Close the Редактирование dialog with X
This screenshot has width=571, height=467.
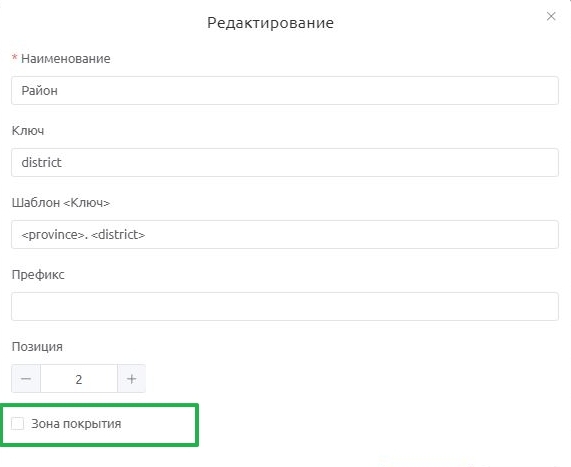click(x=551, y=16)
